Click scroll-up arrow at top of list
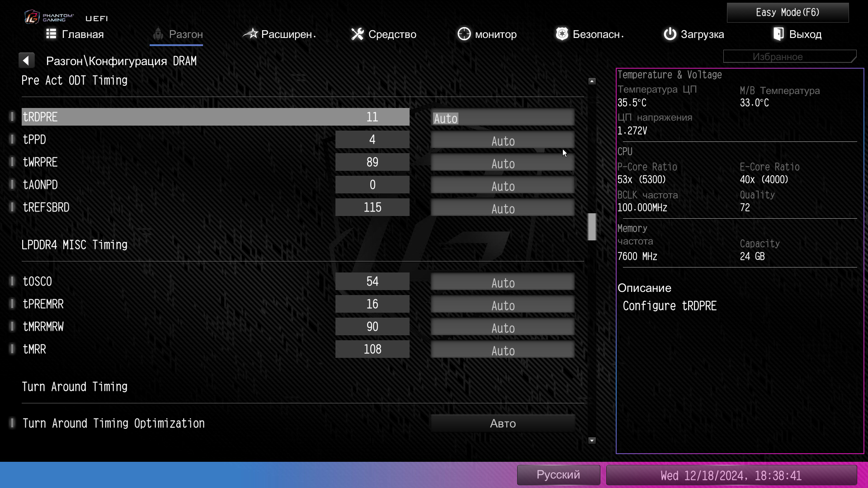868x488 pixels. click(x=592, y=81)
